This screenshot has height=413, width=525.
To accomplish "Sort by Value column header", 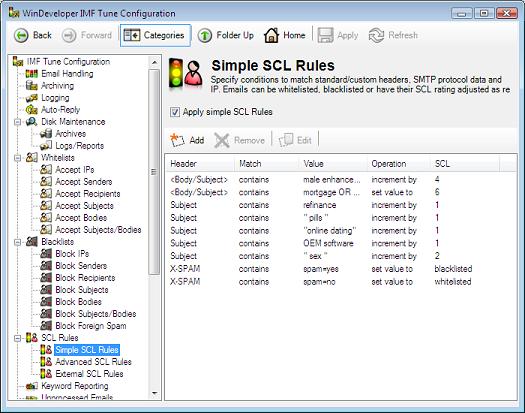I will 332,164.
